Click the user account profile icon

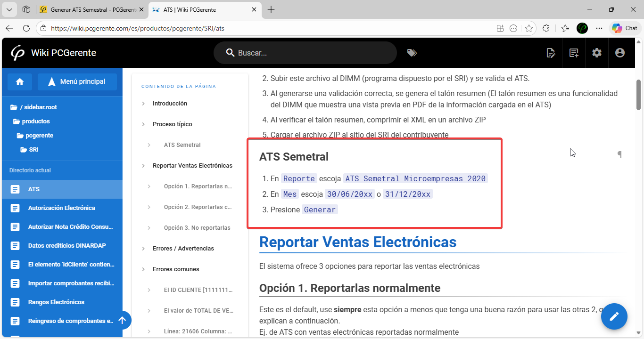620,53
